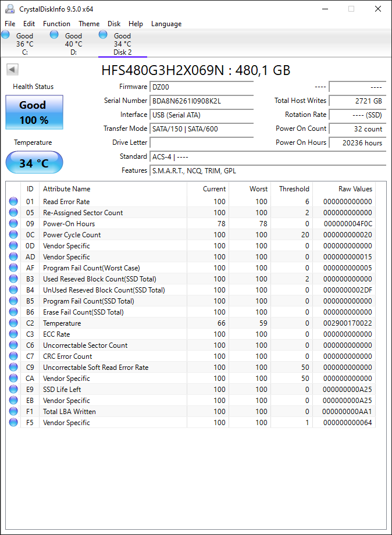Click the previous disk arrow icon

12,70
